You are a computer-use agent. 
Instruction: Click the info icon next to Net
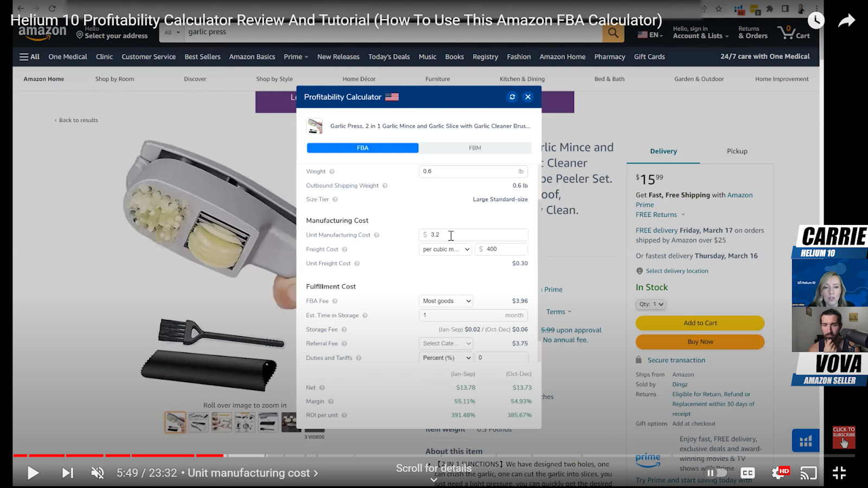point(322,388)
